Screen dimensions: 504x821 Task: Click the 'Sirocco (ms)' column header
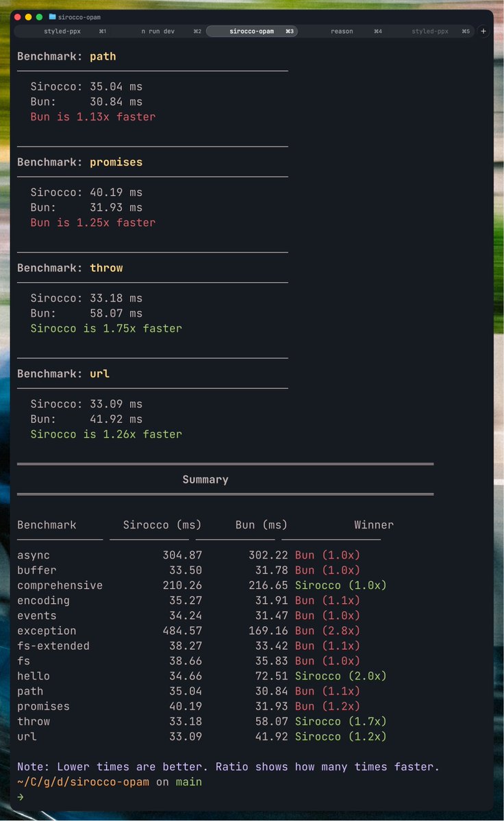tap(162, 525)
